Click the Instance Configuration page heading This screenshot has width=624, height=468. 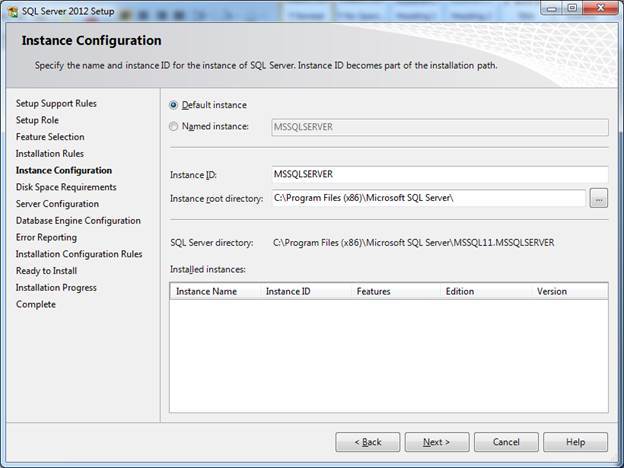click(92, 41)
